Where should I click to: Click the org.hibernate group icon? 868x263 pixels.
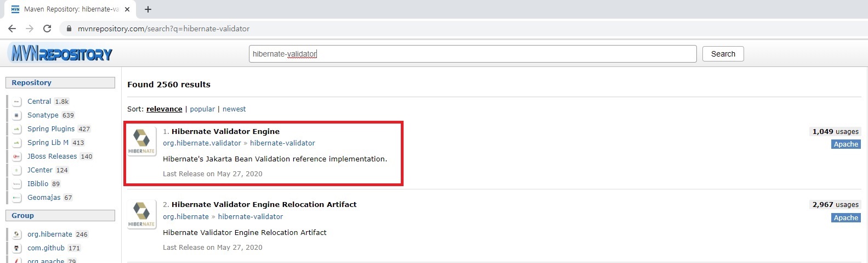(17, 234)
